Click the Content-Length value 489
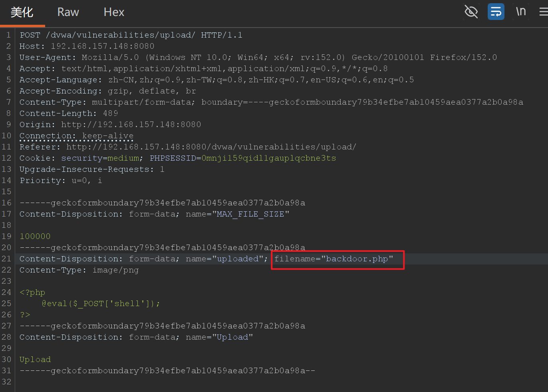 (110, 113)
